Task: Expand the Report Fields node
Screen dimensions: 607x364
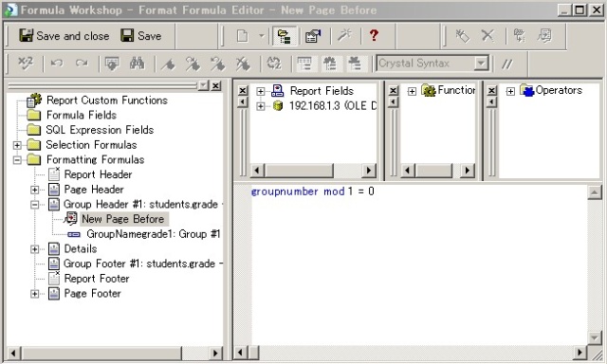Action: pyautogui.click(x=261, y=91)
